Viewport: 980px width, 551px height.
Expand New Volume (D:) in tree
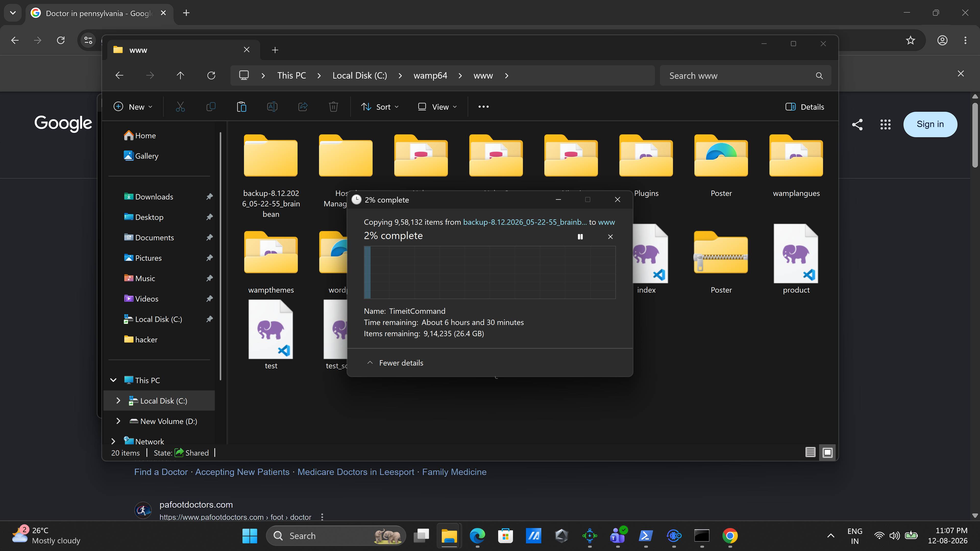click(118, 421)
